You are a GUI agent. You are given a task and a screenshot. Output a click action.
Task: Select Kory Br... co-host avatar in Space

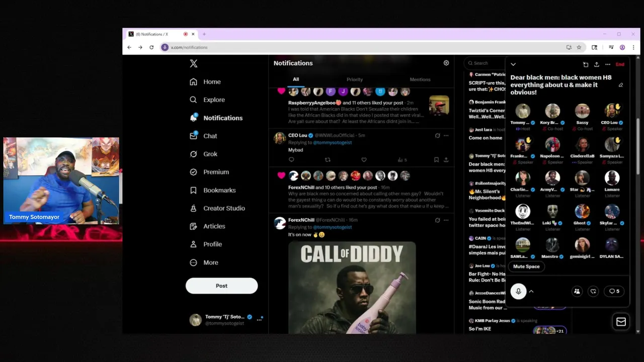point(552,111)
